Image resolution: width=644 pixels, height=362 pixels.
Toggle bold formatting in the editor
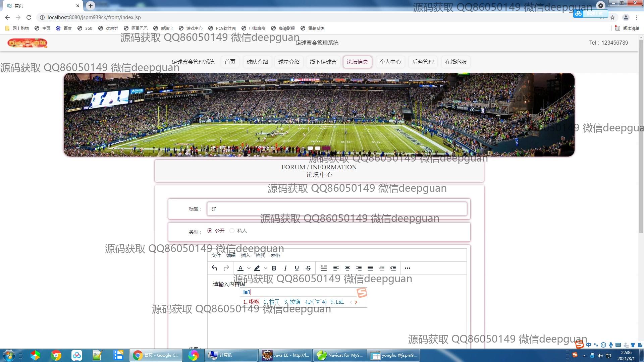[x=274, y=268]
